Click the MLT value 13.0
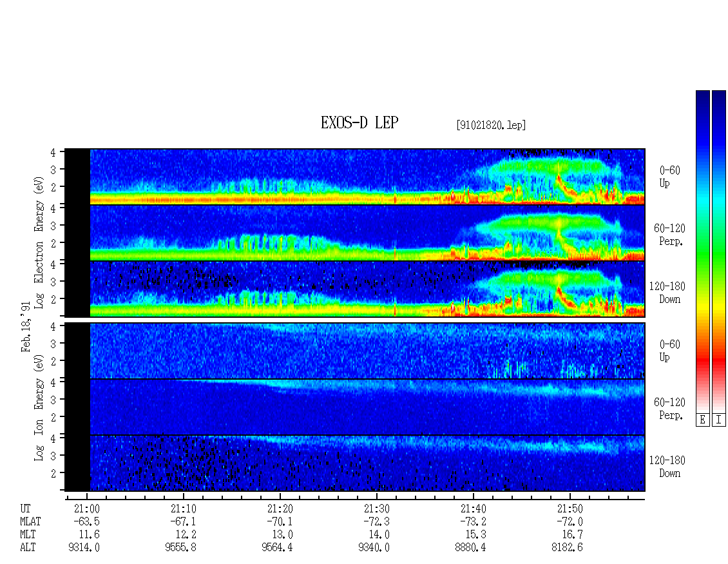 283,535
